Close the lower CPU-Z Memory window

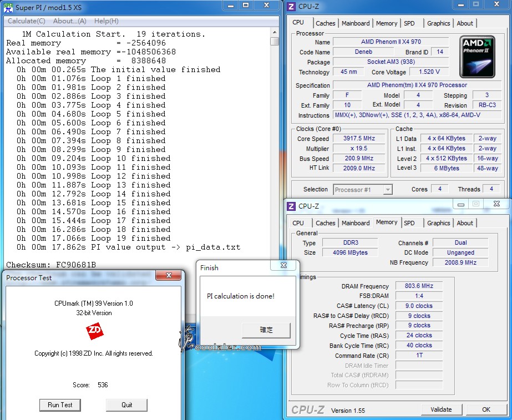pos(496,204)
